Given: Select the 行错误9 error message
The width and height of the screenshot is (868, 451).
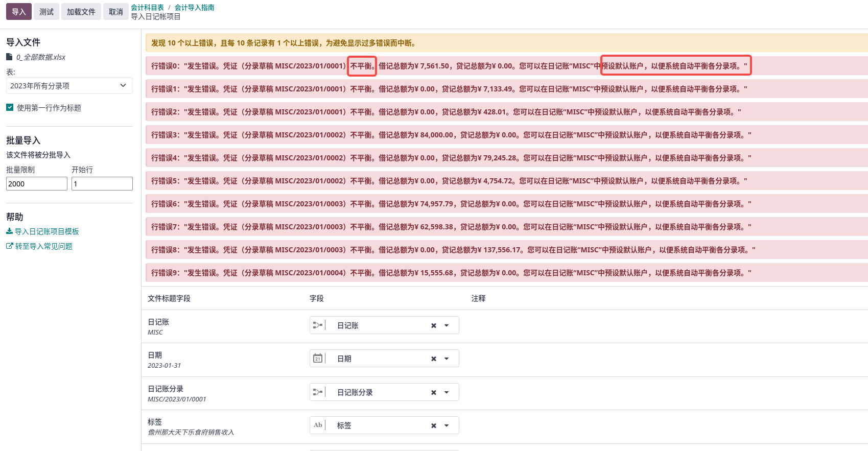Looking at the screenshot, I should (506, 273).
